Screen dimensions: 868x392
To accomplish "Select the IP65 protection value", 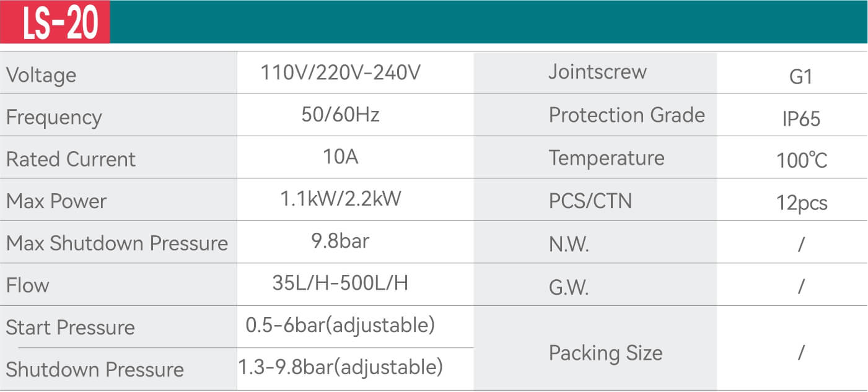I will (800, 119).
